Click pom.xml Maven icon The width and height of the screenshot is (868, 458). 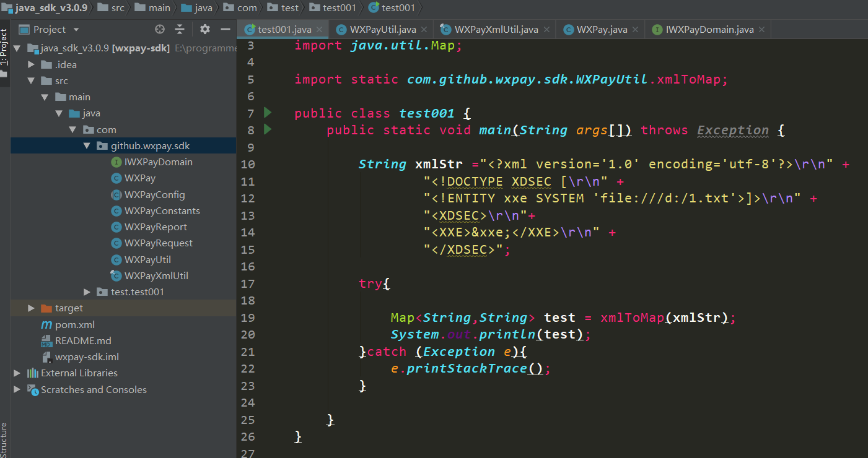(x=46, y=324)
